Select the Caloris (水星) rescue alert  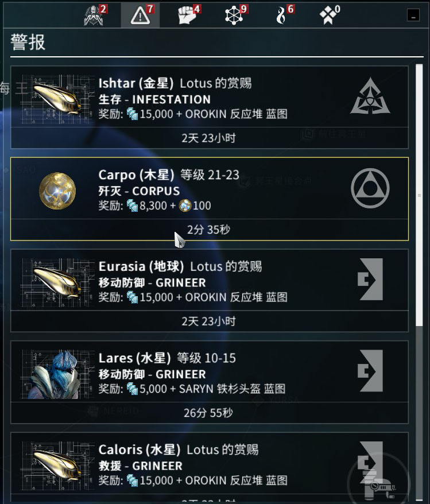coord(210,466)
